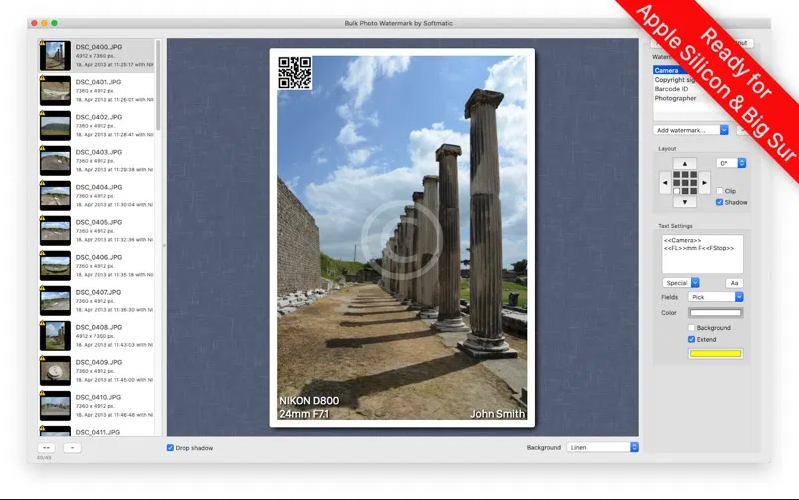
Task: Click the left arrow in Layout pad
Action: [664, 183]
